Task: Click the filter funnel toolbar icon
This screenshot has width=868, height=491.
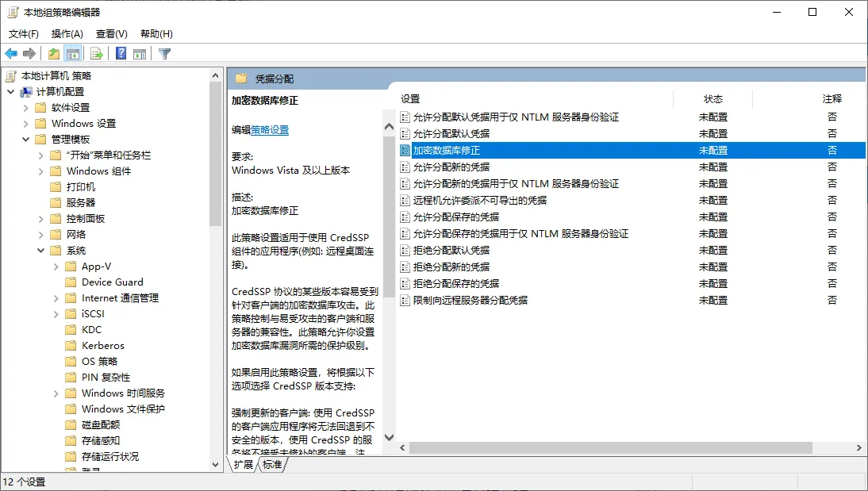Action: point(164,54)
